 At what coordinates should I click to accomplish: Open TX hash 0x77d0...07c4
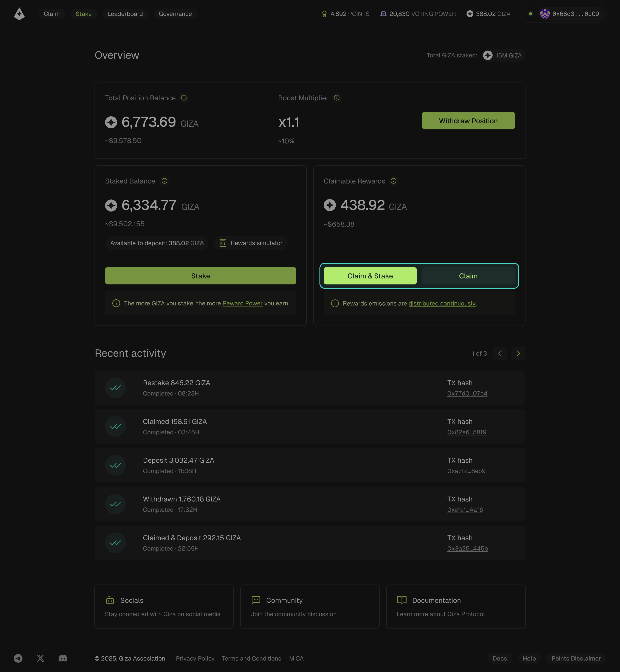pyautogui.click(x=467, y=393)
